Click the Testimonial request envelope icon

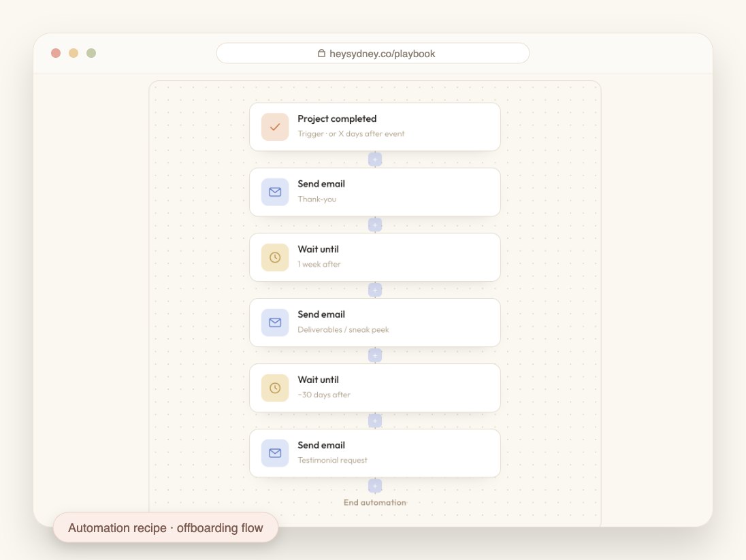coord(275,453)
